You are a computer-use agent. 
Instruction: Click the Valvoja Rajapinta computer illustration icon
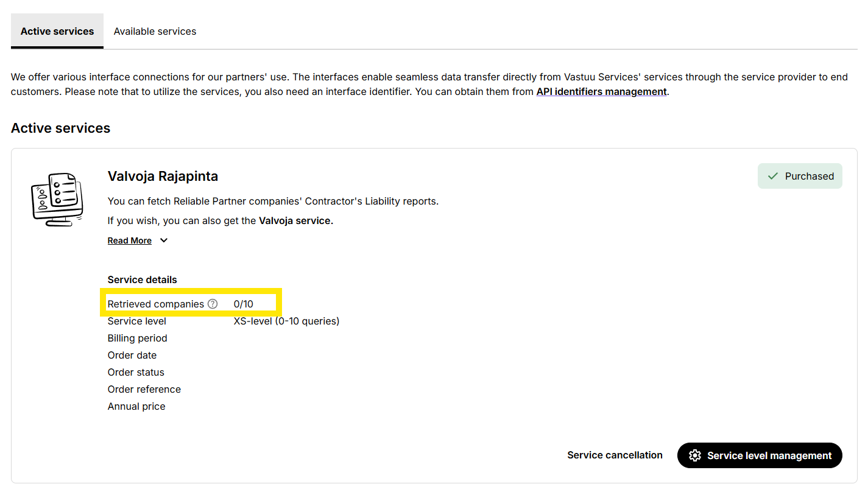coord(57,199)
